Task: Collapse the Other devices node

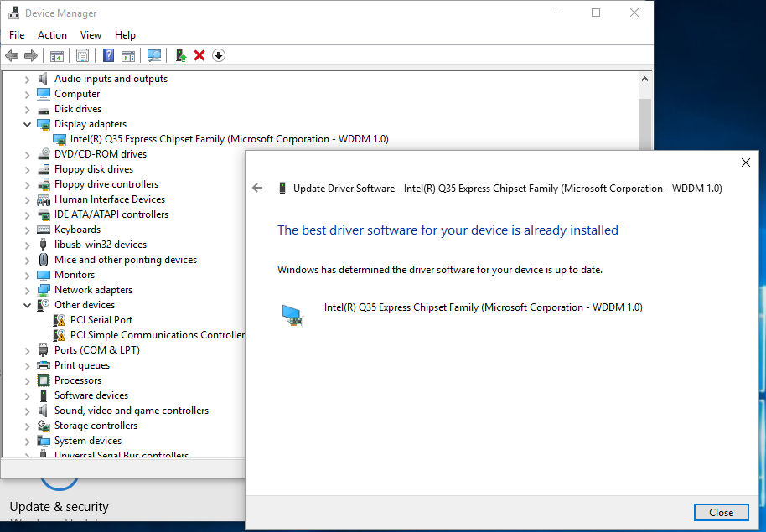Action: point(28,305)
